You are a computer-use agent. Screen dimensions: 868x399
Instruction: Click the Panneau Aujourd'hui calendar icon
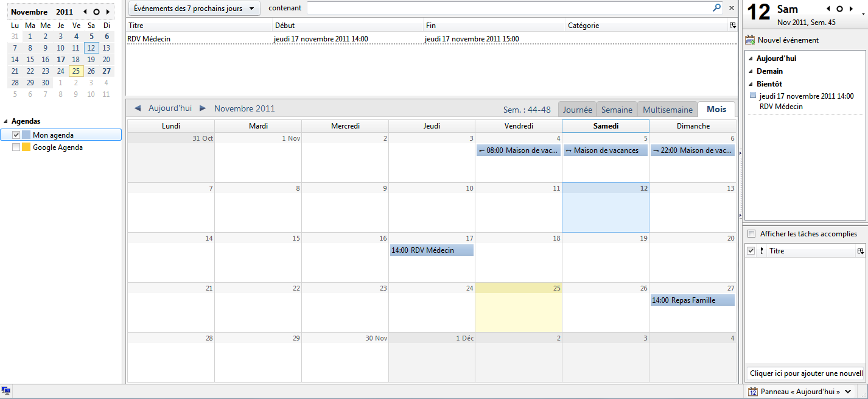click(x=752, y=392)
